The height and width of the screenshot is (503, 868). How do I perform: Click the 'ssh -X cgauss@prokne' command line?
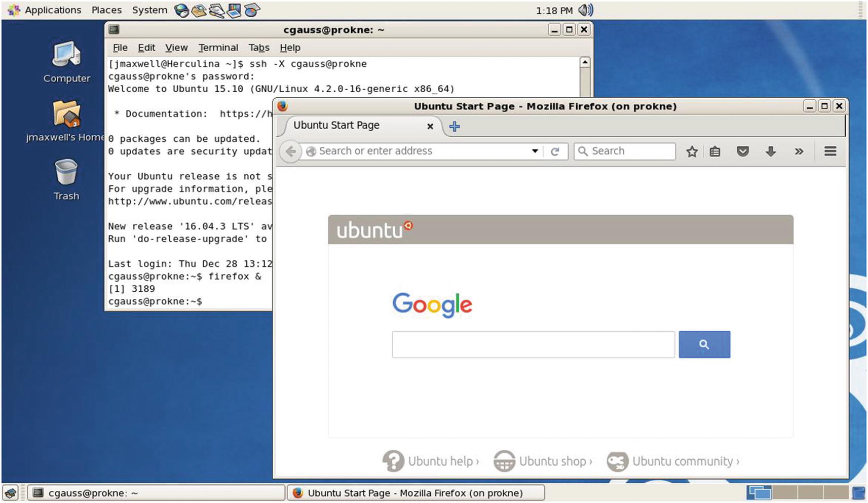[x=308, y=64]
